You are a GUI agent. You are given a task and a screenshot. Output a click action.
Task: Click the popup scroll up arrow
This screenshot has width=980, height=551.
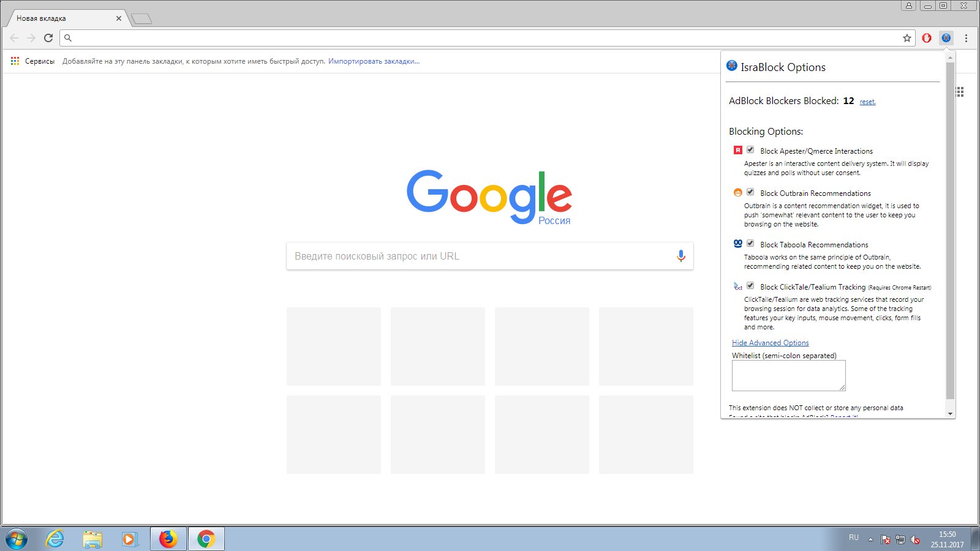pyautogui.click(x=951, y=57)
